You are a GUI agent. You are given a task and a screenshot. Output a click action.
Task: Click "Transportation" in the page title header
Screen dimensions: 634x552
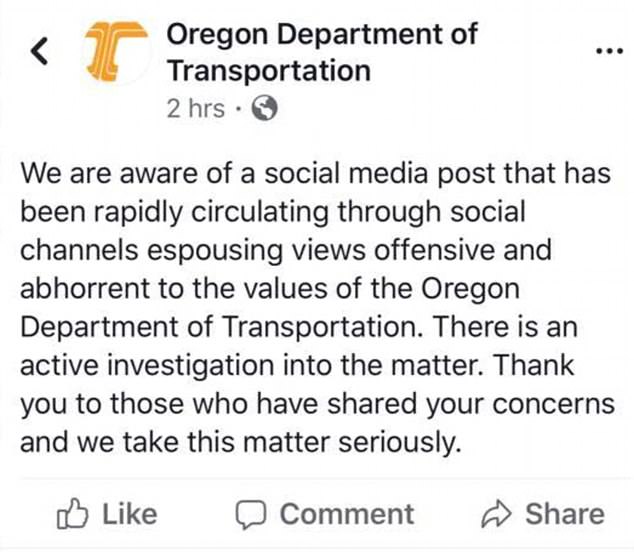pos(268,71)
